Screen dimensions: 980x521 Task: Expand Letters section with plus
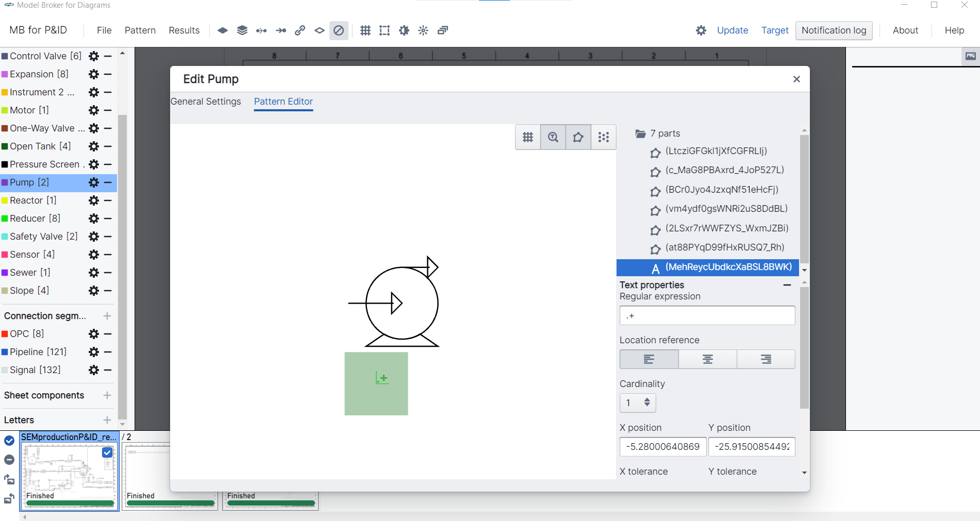pos(107,420)
